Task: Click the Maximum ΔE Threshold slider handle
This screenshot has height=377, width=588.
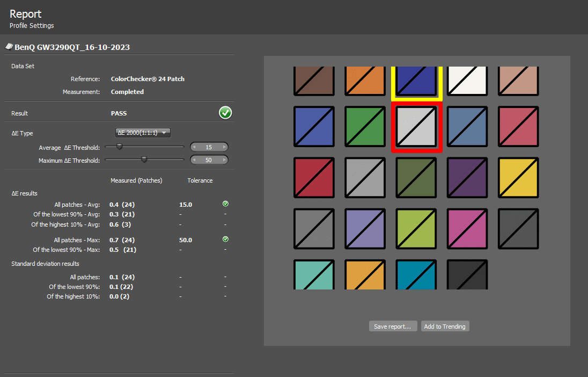Action: tap(144, 160)
